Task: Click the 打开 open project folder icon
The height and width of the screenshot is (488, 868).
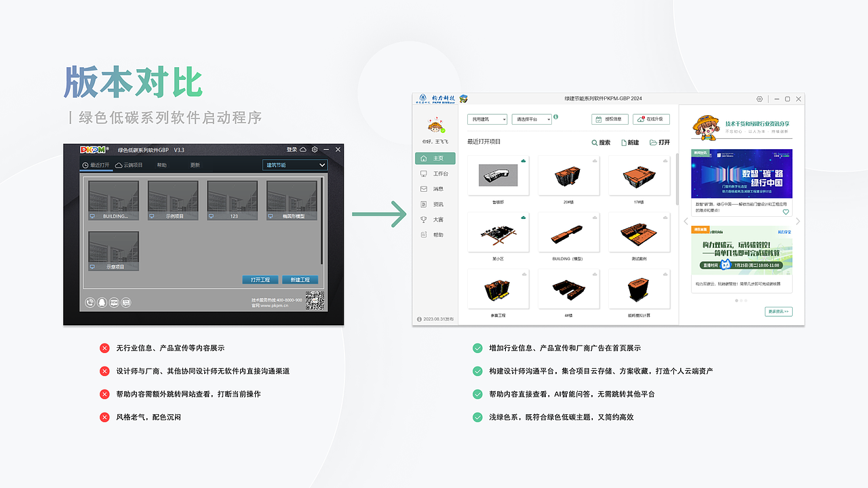Action: (653, 143)
